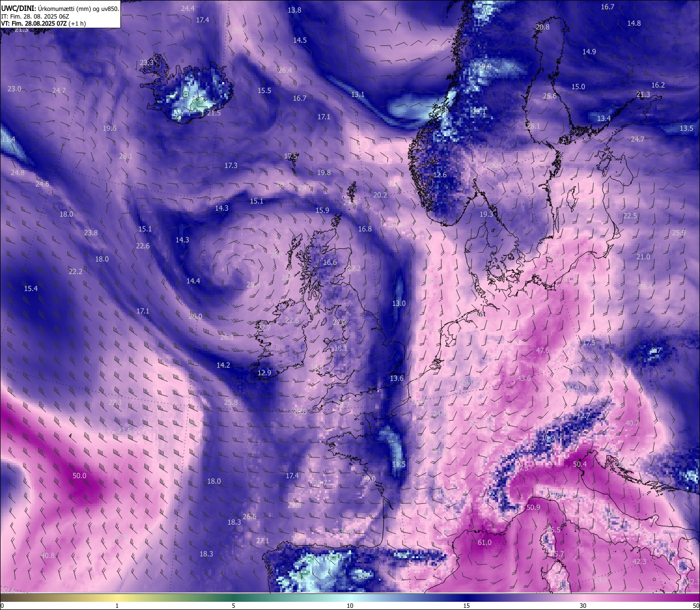The height and width of the screenshot is (610, 700).
Task: Click the 50.9 value on the map
Action: 533,507
